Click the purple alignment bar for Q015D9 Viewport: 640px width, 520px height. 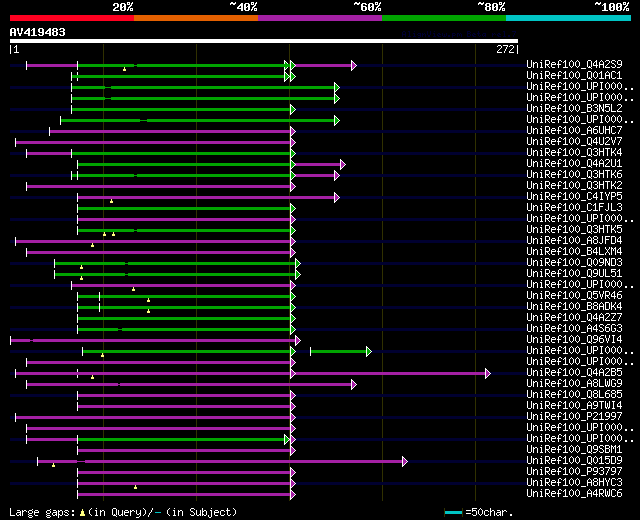(220, 462)
